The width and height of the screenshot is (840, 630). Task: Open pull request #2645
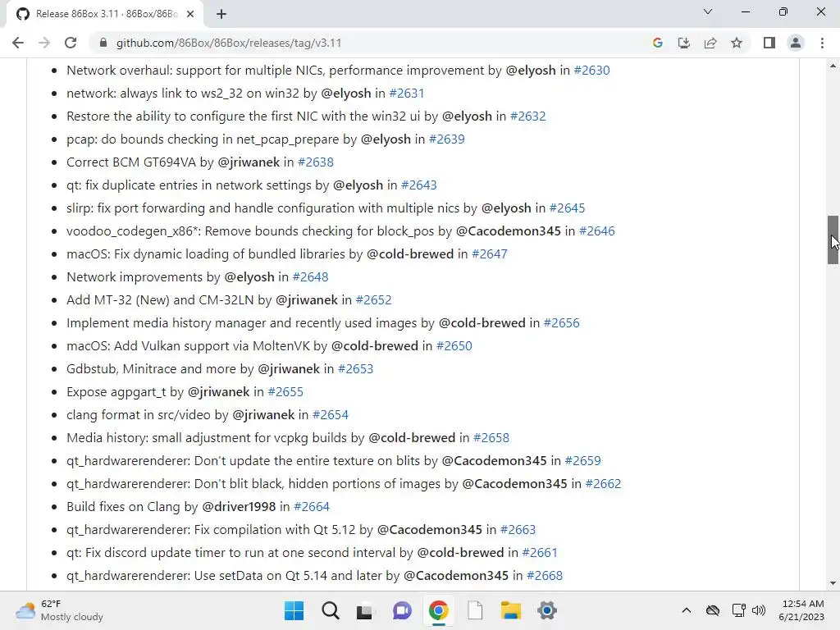click(568, 208)
